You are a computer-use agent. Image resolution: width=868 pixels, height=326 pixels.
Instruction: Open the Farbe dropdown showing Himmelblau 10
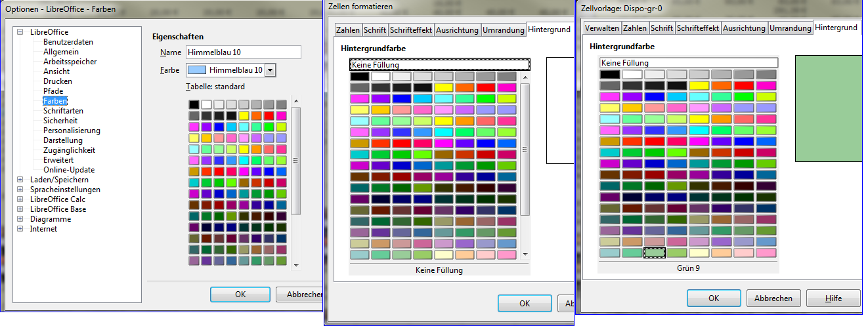pyautogui.click(x=270, y=70)
